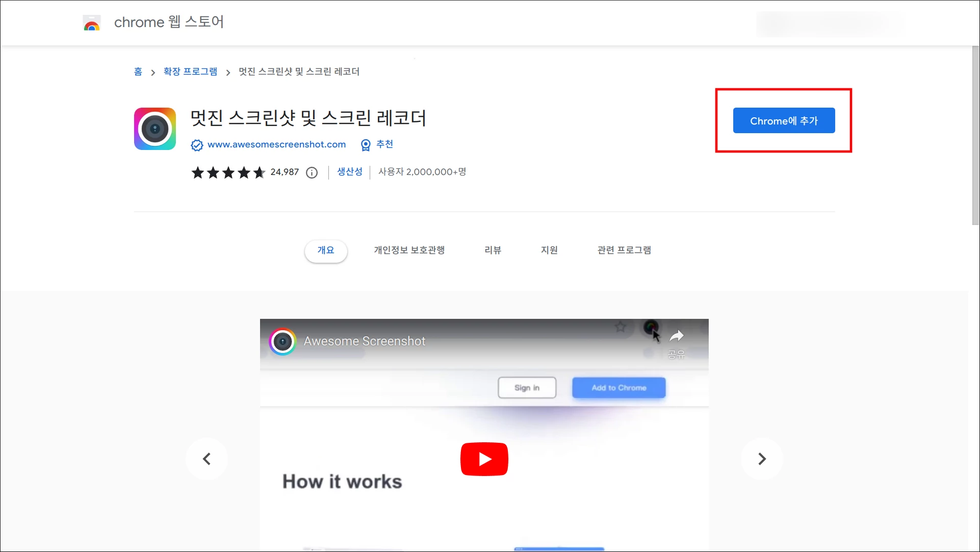Click the Awesome Screenshot extension camera icon
Image resolution: width=980 pixels, height=552 pixels.
[x=155, y=129]
